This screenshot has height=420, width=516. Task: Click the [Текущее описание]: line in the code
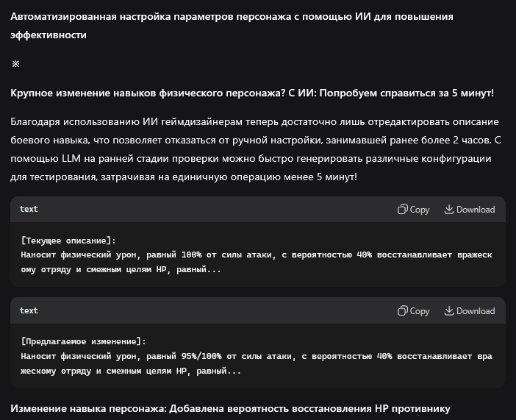tap(68, 241)
